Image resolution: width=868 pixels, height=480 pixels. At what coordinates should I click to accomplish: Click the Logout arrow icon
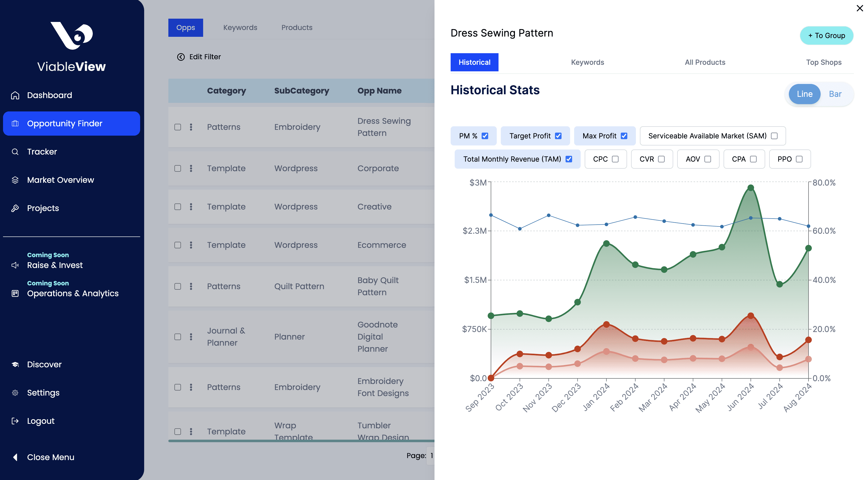point(15,421)
